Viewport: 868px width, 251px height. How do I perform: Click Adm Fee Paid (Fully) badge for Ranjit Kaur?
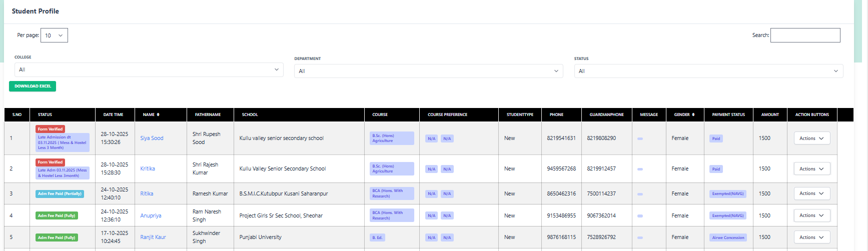tap(57, 237)
